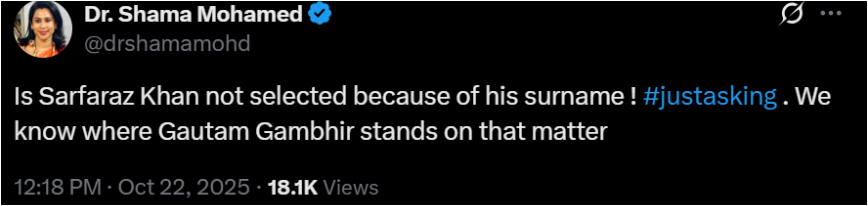Click the 12:18 PM timestamp
This screenshot has width=868, height=206.
click(58, 187)
